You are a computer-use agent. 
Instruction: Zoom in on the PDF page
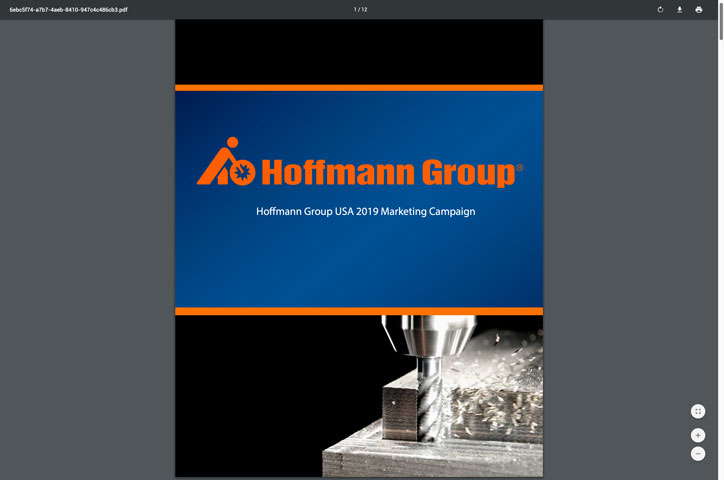point(698,435)
